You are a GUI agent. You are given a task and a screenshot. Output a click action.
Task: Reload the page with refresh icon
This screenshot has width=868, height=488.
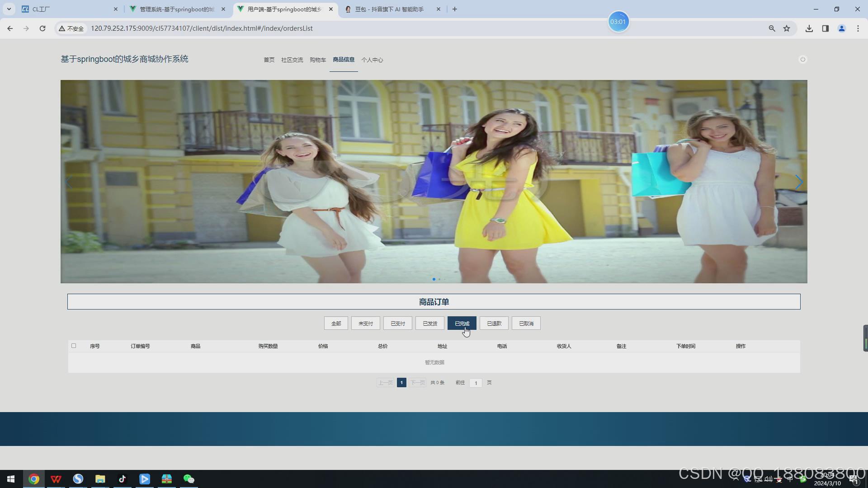42,28
